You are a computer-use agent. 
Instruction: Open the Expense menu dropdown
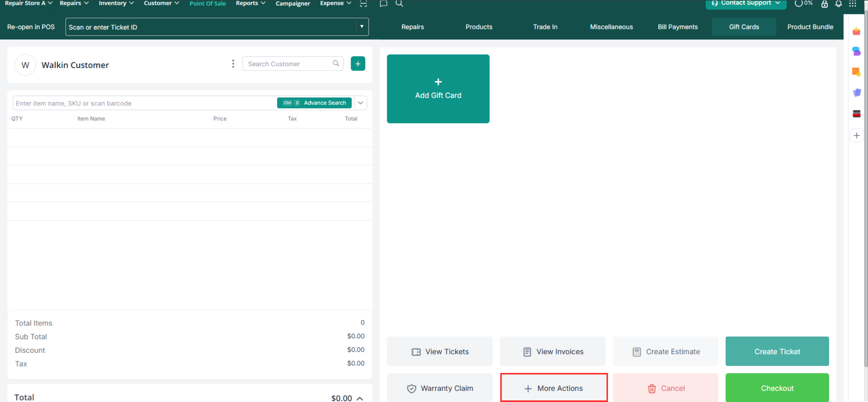click(x=335, y=3)
